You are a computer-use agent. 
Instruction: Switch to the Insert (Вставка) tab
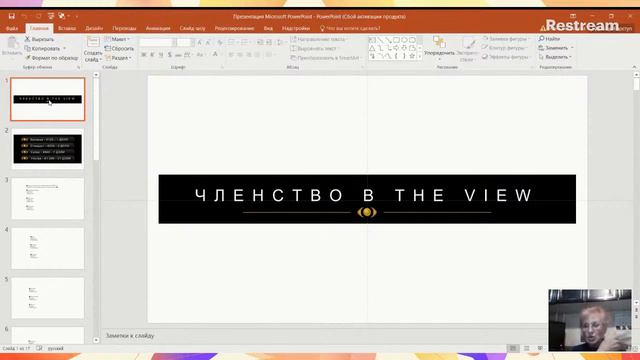coord(67,29)
